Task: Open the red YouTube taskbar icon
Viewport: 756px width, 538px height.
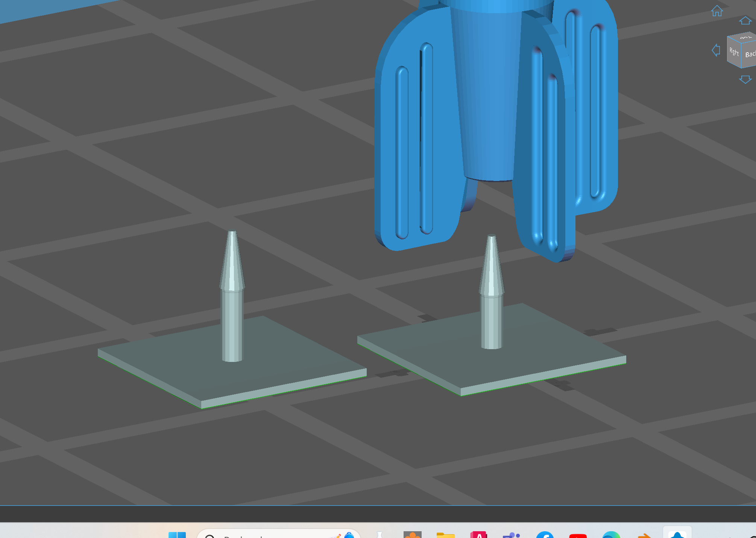Action: (578, 535)
